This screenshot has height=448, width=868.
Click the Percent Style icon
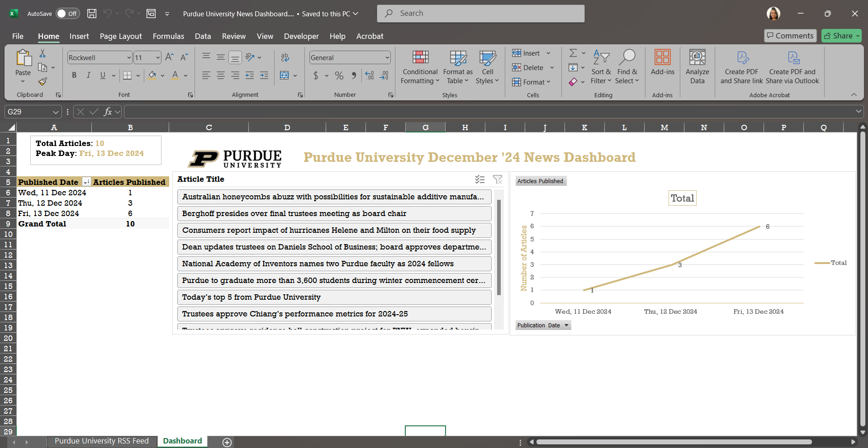(x=339, y=75)
